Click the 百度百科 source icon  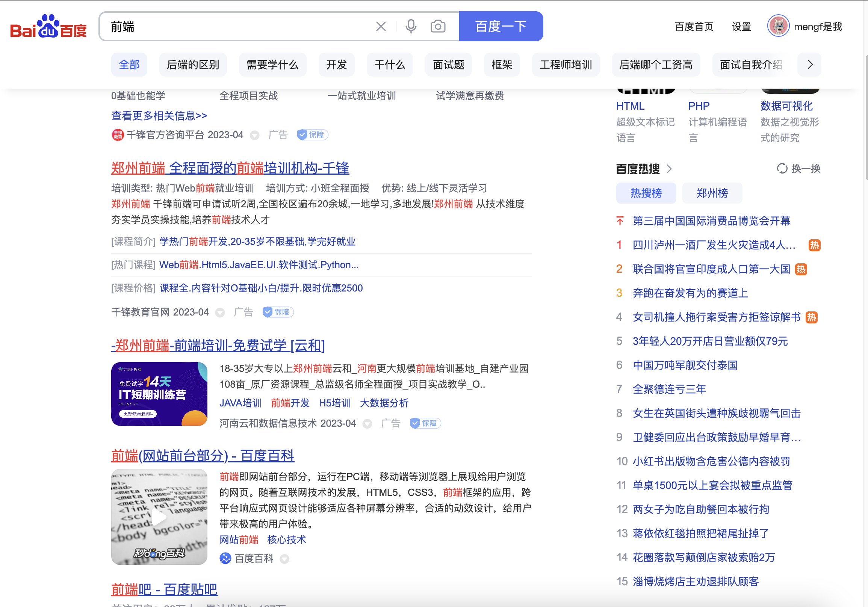225,558
